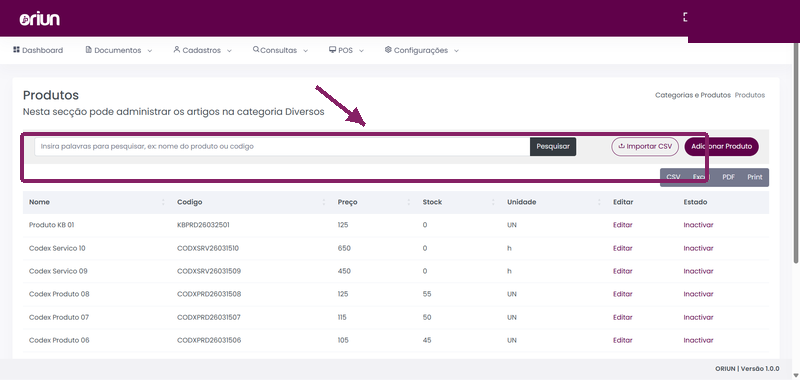800x380 pixels.
Task: Click the Configurações gear icon
Action: pos(388,50)
